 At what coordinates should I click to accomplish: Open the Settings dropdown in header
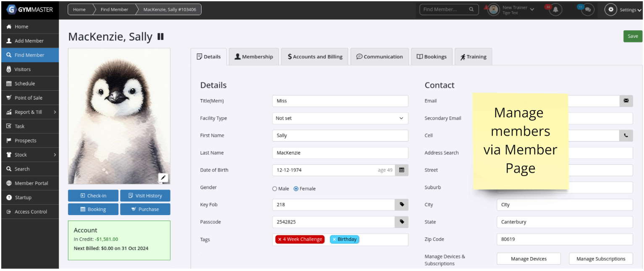pyautogui.click(x=623, y=10)
